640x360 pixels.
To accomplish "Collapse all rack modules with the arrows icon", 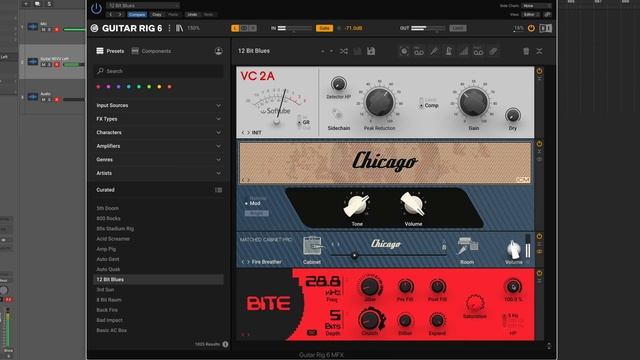I will (539, 51).
